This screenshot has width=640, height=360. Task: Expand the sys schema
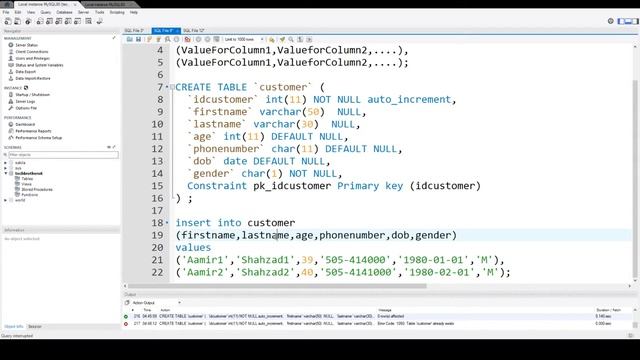pyautogui.click(x=5, y=168)
